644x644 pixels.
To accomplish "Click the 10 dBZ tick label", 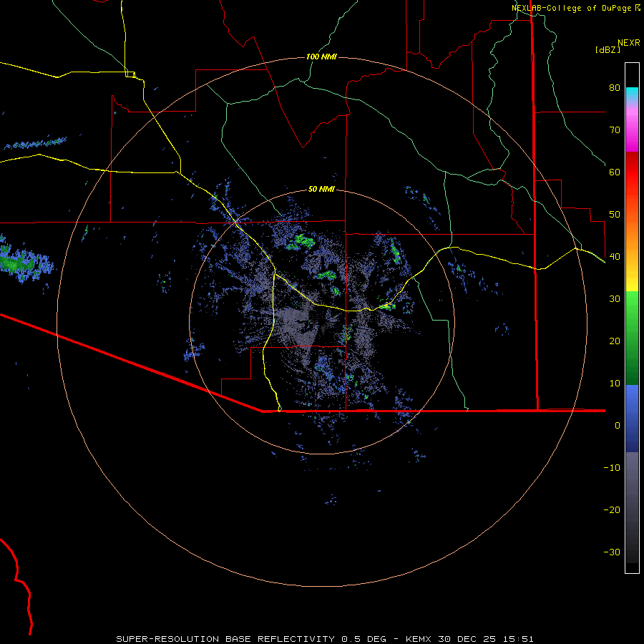I will coord(615,384).
